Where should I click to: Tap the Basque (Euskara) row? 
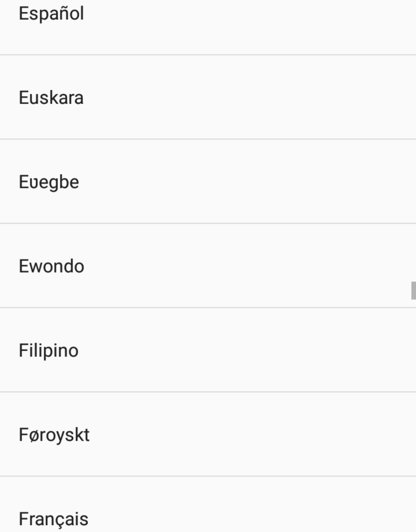[208, 98]
